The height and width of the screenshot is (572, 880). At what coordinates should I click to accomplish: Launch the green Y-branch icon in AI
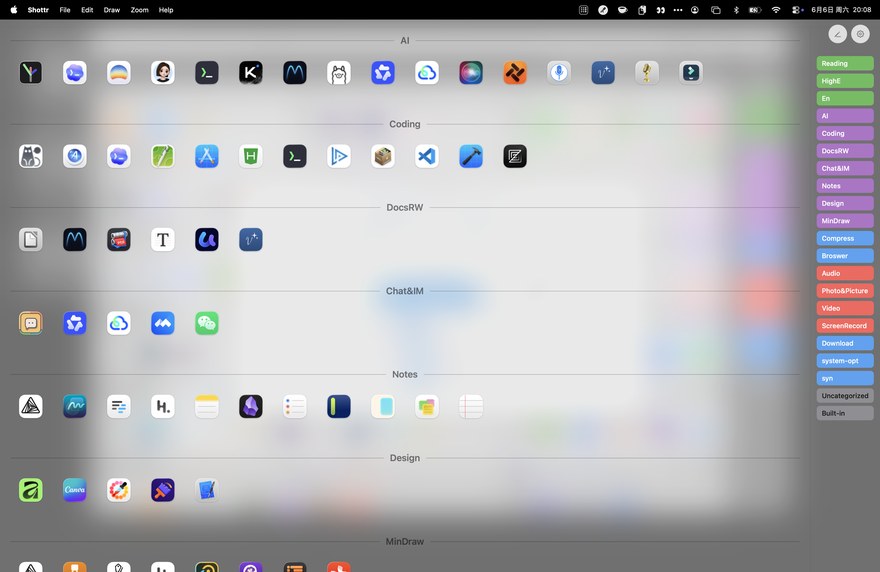click(30, 72)
